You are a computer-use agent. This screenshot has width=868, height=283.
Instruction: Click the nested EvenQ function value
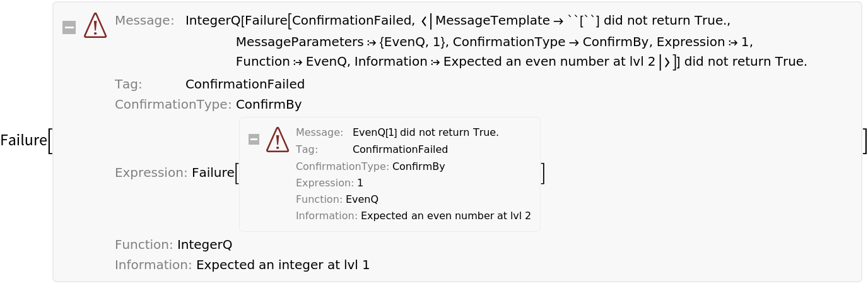click(x=361, y=200)
